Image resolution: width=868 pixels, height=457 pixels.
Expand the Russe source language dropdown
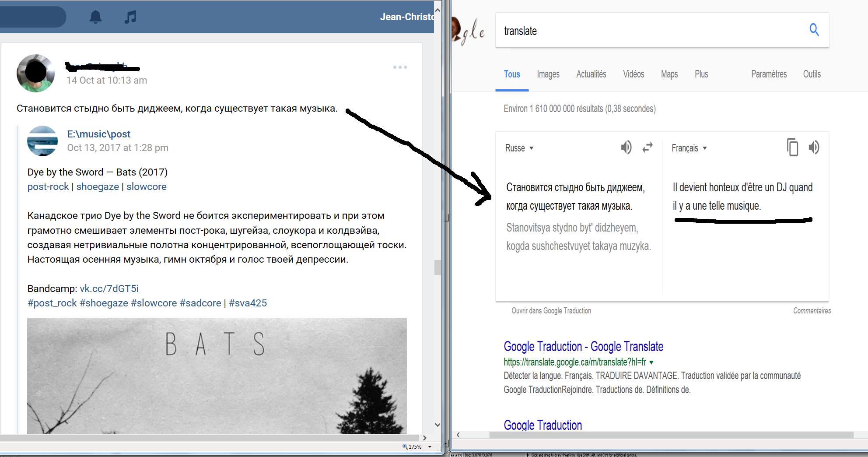[519, 148]
